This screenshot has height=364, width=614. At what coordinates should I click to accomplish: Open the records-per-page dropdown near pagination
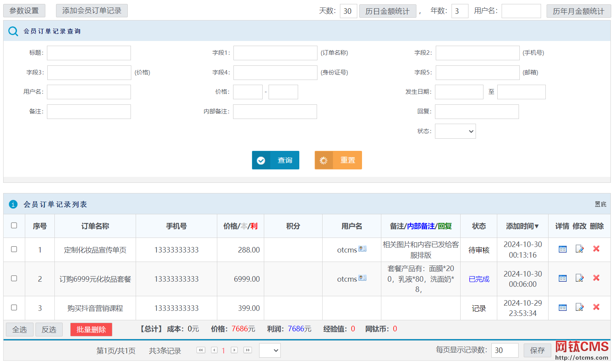[270, 350]
